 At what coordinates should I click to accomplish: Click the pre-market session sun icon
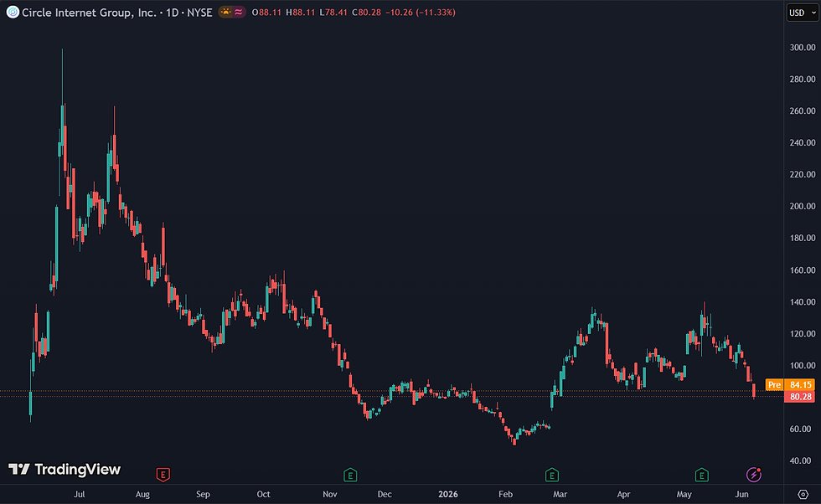[225, 12]
